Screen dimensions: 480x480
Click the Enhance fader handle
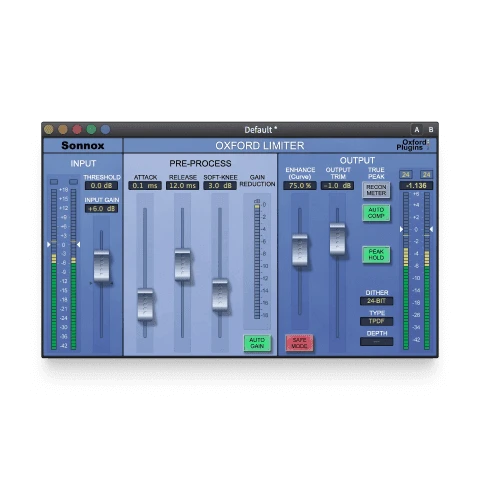pyautogui.click(x=300, y=250)
